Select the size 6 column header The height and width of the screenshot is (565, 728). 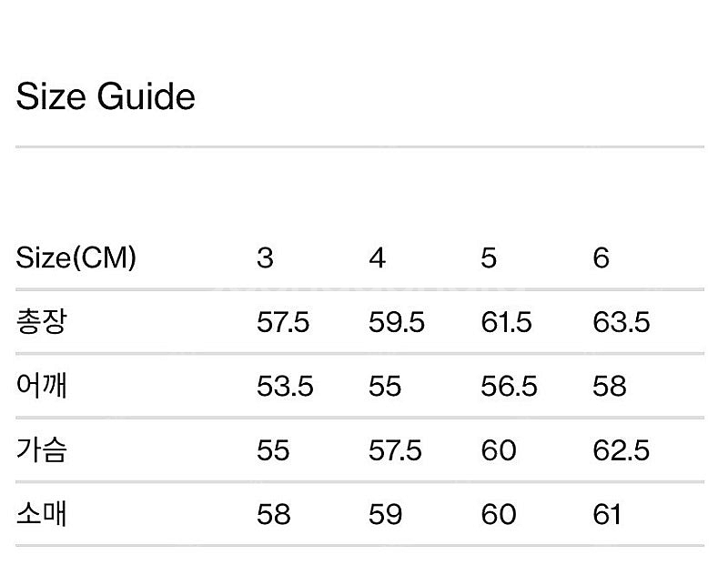click(x=601, y=258)
